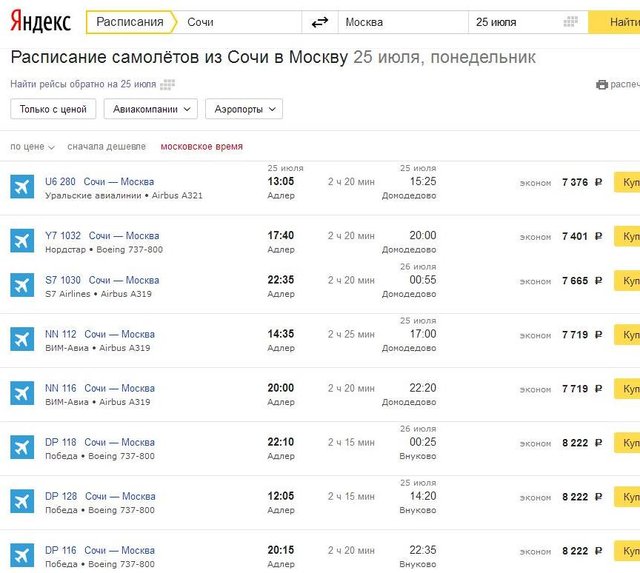The width and height of the screenshot is (640, 573).
Task: Expand the Аэропорты dropdown filter
Action: tap(245, 109)
